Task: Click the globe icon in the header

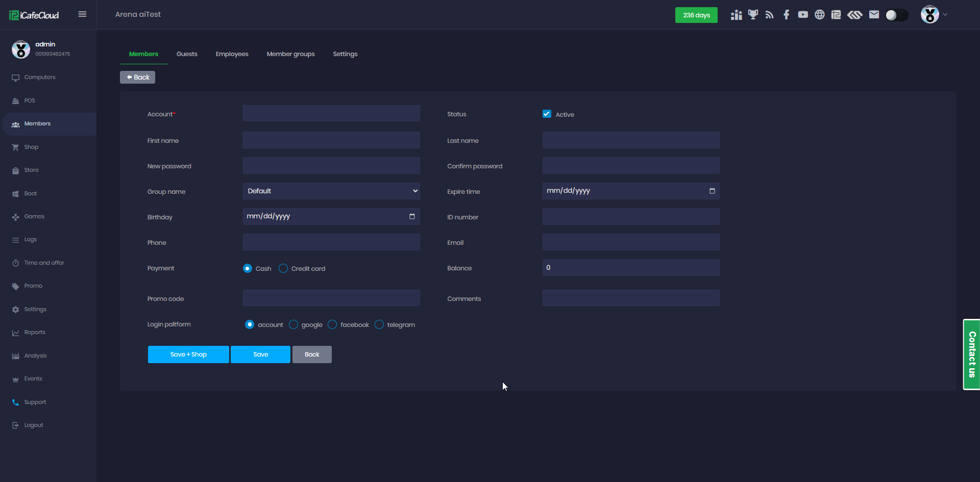Action: coord(819,15)
